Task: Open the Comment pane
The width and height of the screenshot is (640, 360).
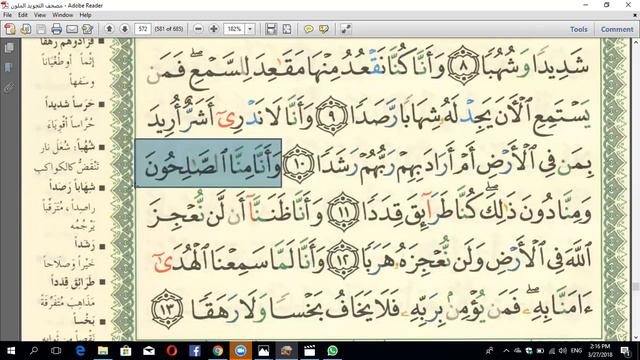Action: pyautogui.click(x=617, y=29)
